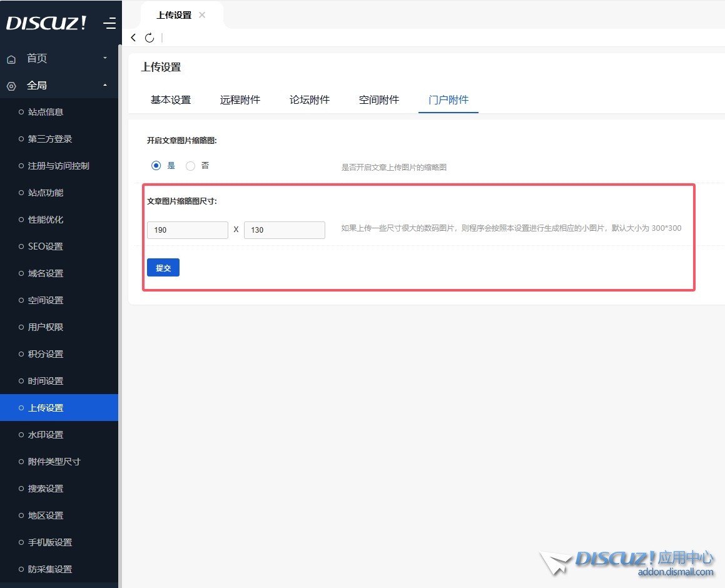
Task: Click the hamburger menu collapse icon
Action: 110,24
